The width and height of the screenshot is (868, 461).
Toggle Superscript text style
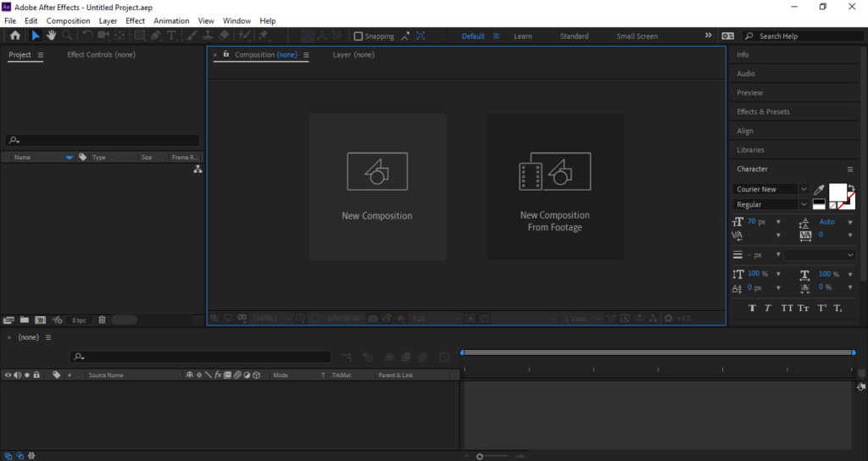[x=822, y=308]
